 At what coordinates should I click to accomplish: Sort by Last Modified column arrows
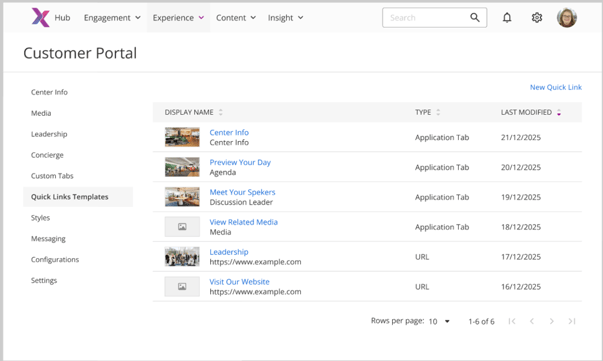pos(559,112)
